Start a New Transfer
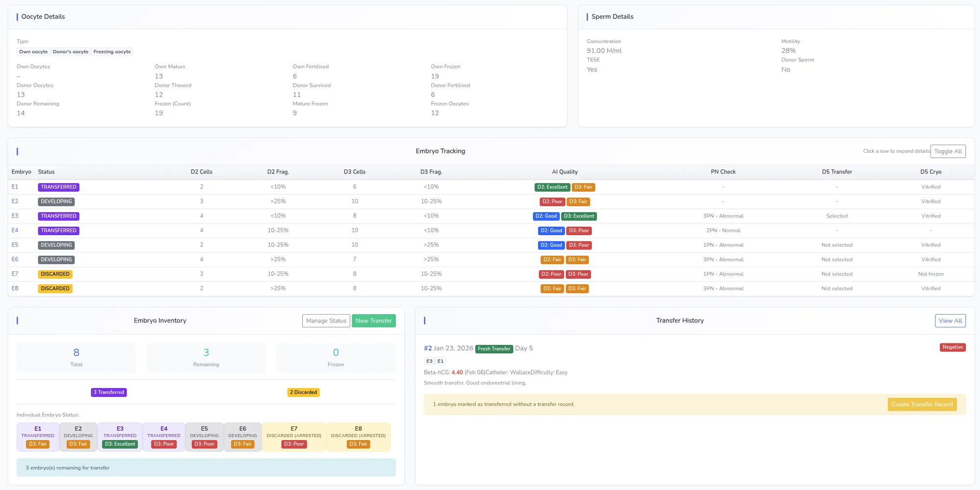This screenshot has width=980, height=490. pos(374,321)
